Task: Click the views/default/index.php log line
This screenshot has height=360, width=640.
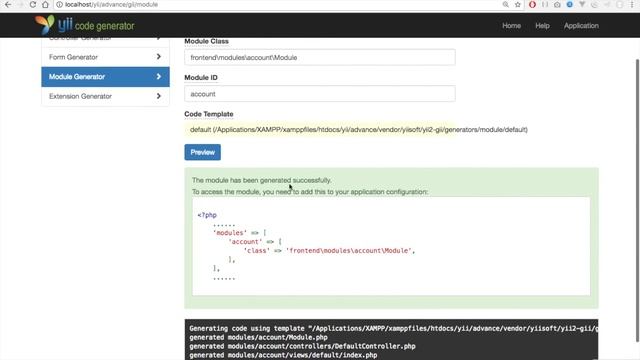Action: (283, 355)
